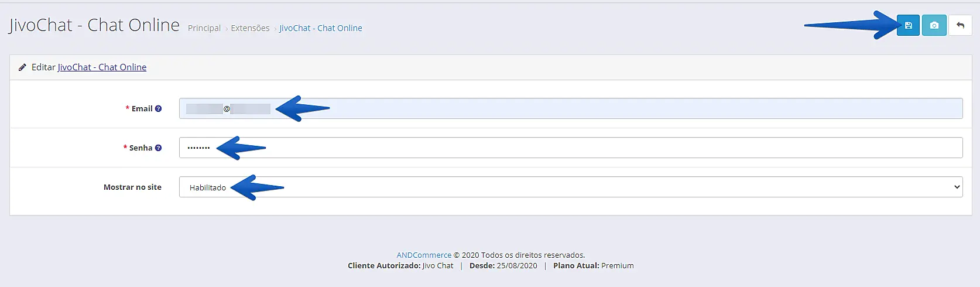The width and height of the screenshot is (980, 287).
Task: Click the Mostrar no site label
Action: (132, 187)
